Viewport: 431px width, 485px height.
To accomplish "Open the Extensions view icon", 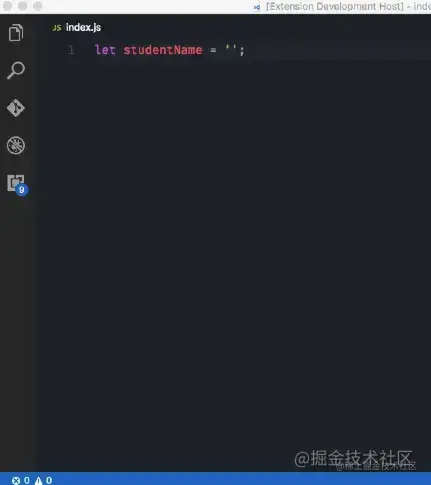I will point(15,183).
